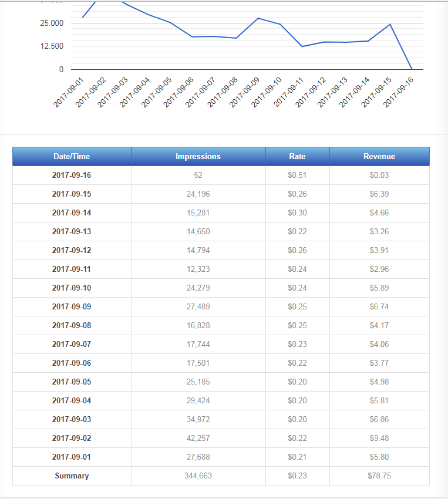
Task: Click total impressions value 344,663
Action: coord(198,476)
